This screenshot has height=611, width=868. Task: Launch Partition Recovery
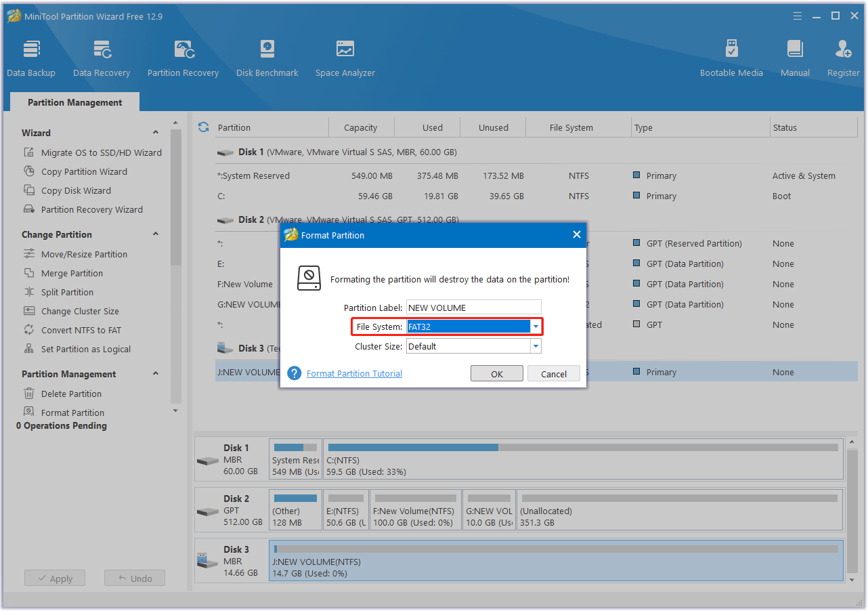pos(183,59)
